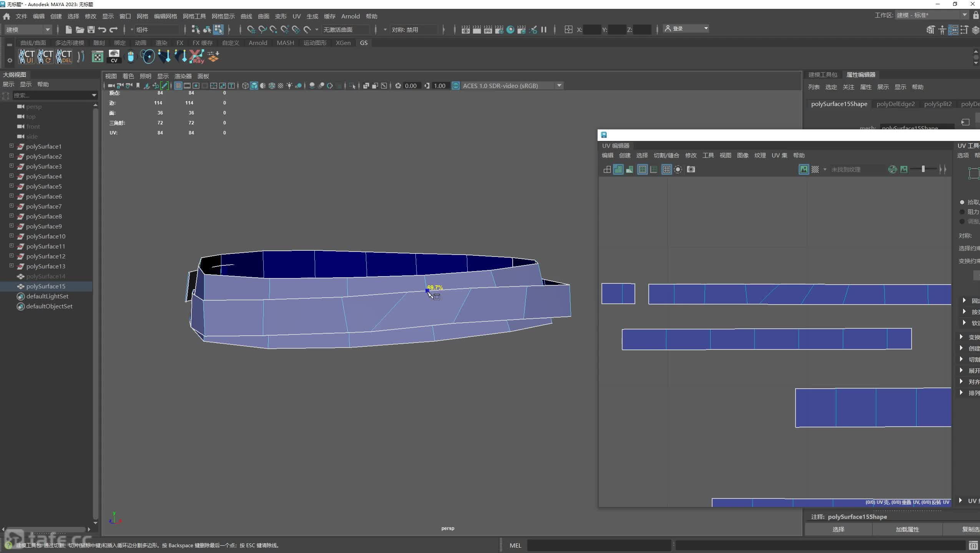The height and width of the screenshot is (553, 980).
Task: Select polySurface15 in the outliner
Action: point(46,286)
